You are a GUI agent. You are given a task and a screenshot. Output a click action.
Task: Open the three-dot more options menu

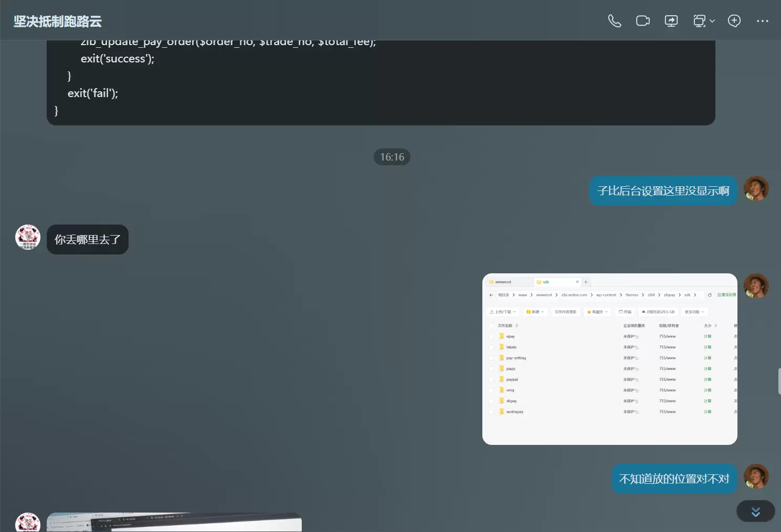tap(763, 21)
